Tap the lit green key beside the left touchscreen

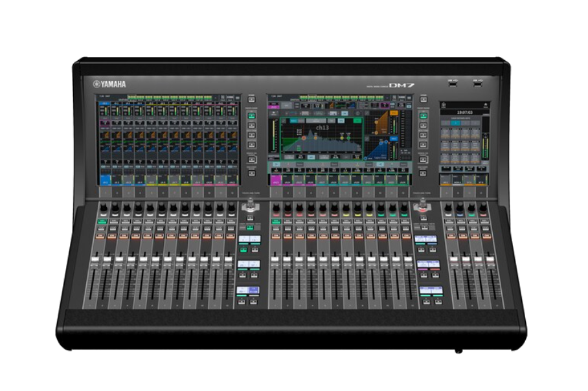(x=252, y=115)
